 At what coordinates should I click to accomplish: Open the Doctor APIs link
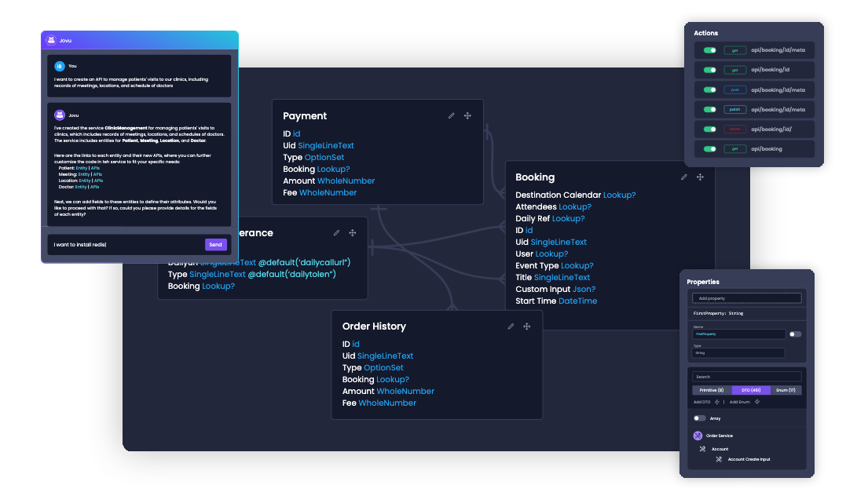(95, 187)
